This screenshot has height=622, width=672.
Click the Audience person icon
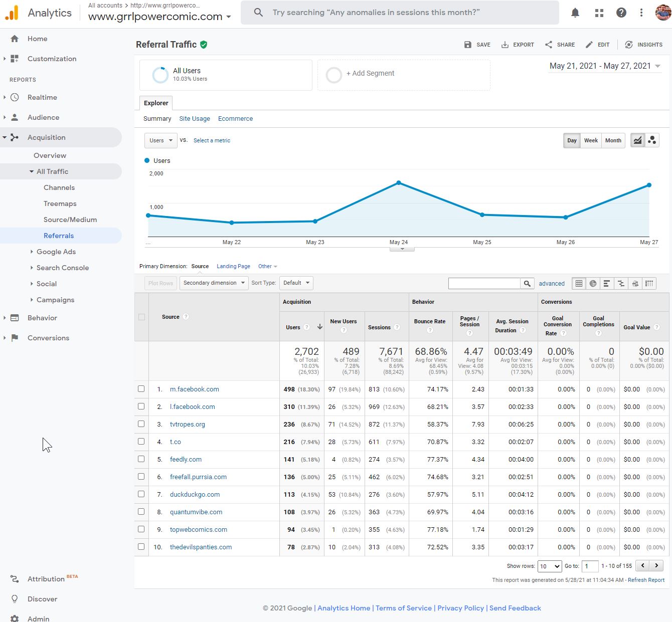(15, 117)
